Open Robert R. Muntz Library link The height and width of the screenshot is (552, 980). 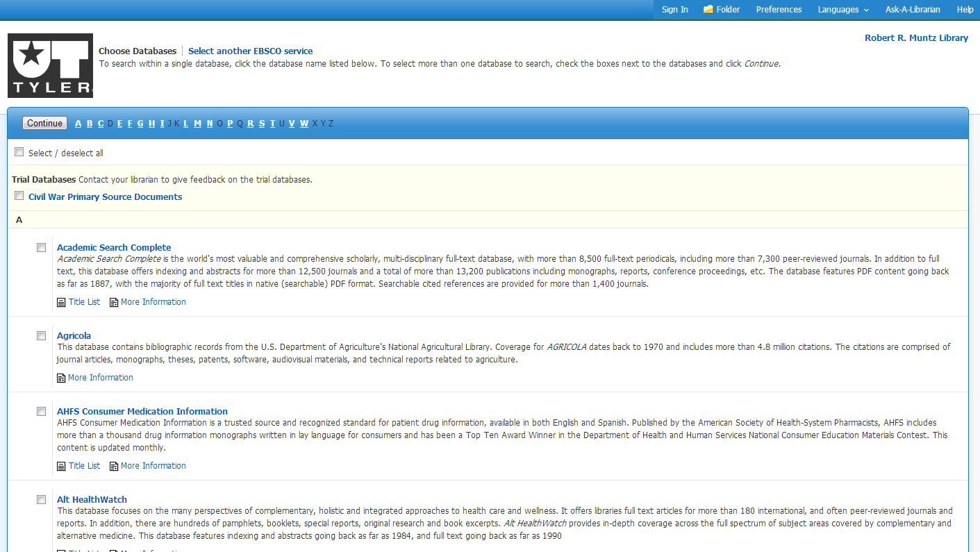pos(916,38)
